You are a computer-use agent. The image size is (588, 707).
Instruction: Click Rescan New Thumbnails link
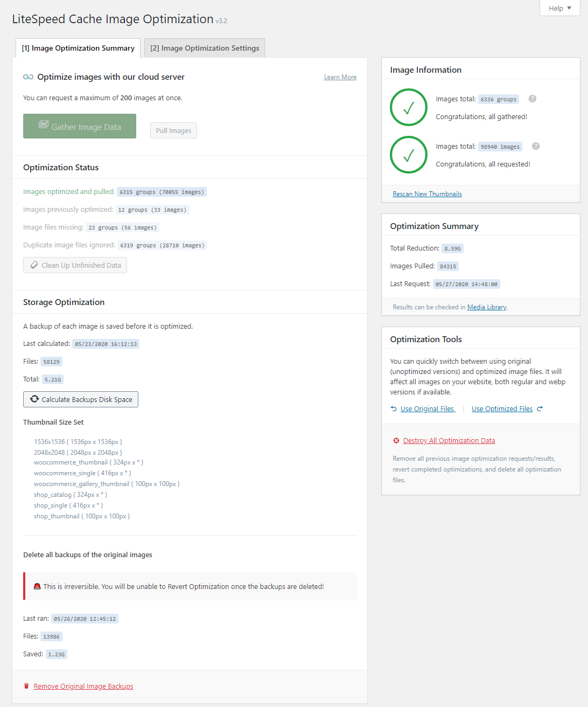tap(427, 194)
